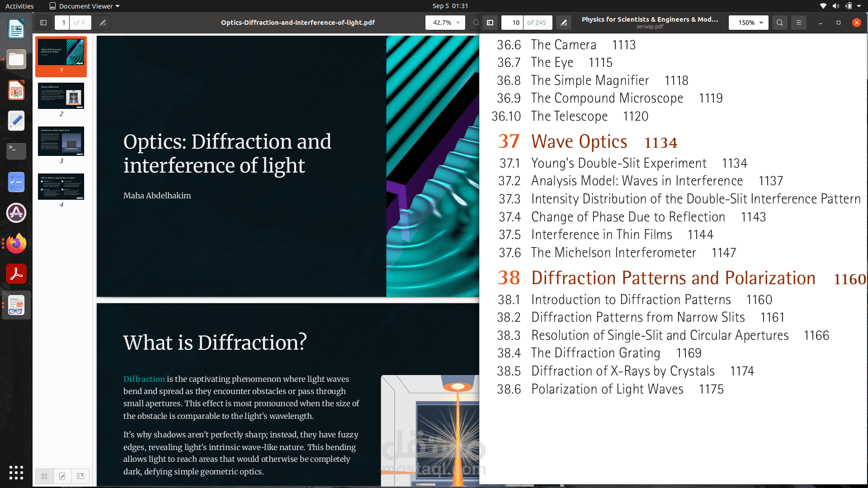Open Show Applications grid in dock

tap(16, 473)
